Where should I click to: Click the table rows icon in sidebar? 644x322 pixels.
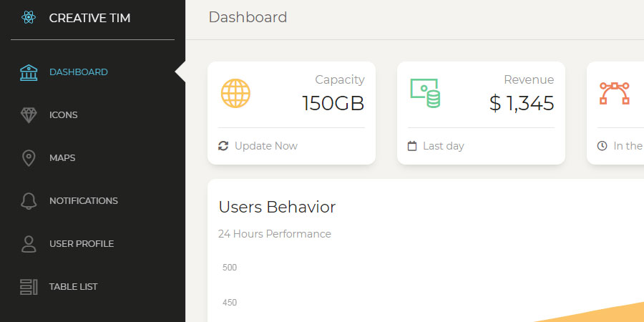[x=29, y=287]
